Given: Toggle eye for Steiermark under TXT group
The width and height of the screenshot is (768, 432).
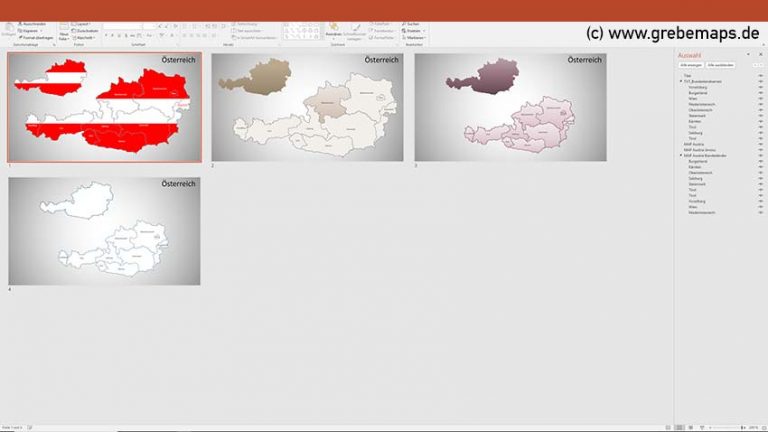Looking at the screenshot, I should pyautogui.click(x=761, y=116).
